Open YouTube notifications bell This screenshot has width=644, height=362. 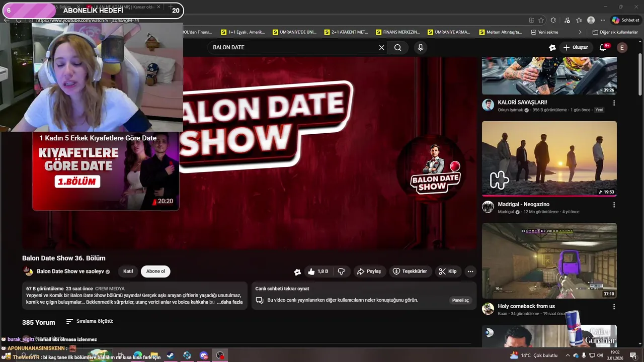click(x=603, y=47)
